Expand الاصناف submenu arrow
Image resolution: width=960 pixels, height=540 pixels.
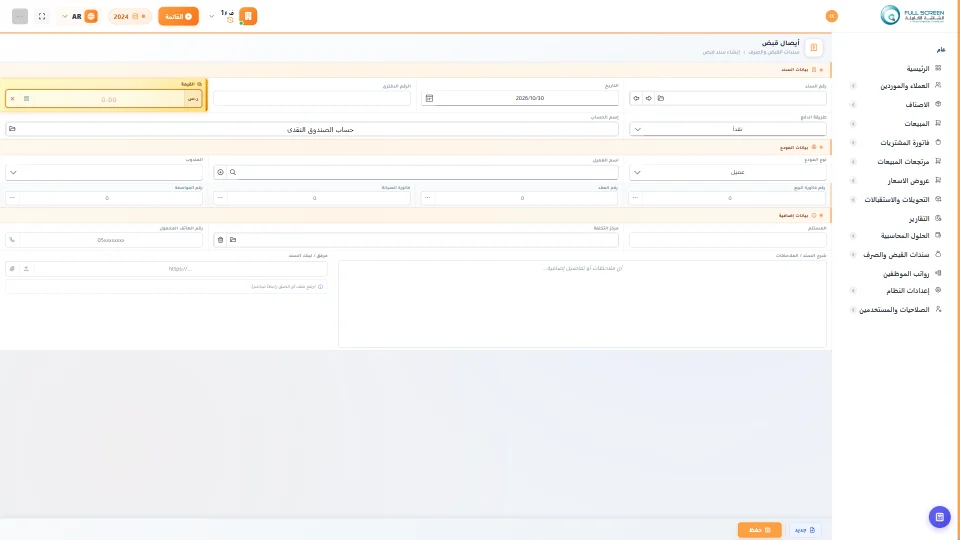pos(853,105)
